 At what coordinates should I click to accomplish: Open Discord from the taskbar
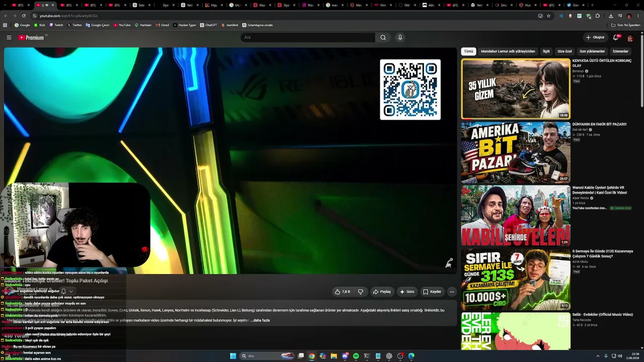(345, 356)
